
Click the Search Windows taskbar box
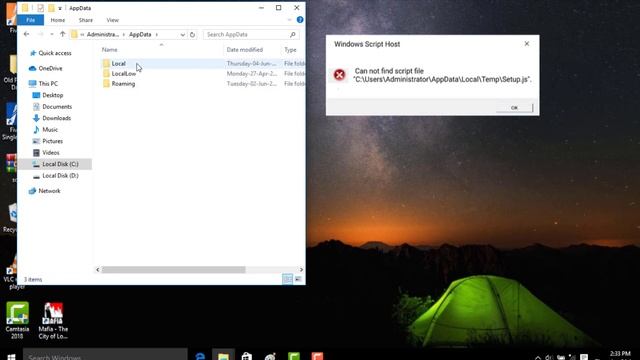(x=105, y=355)
